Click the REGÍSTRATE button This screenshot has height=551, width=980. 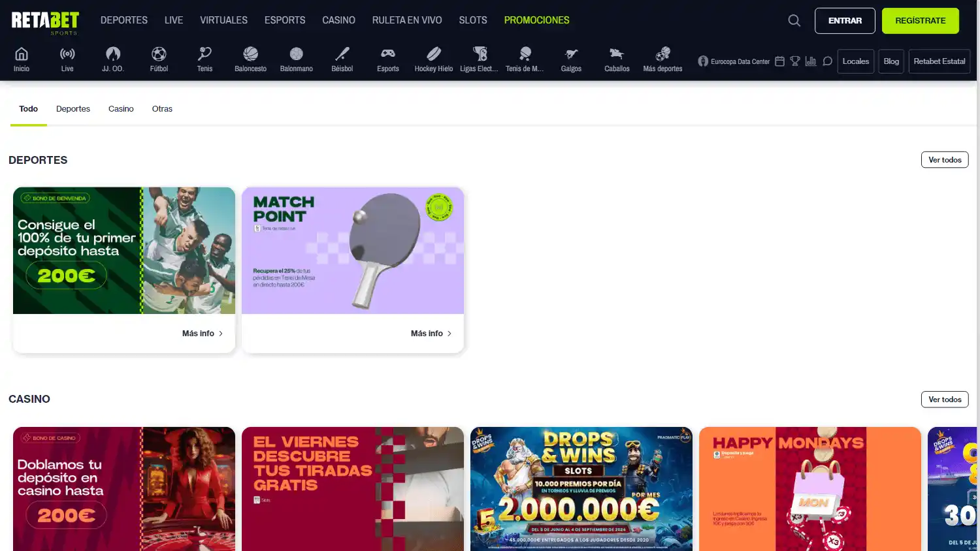[921, 21]
